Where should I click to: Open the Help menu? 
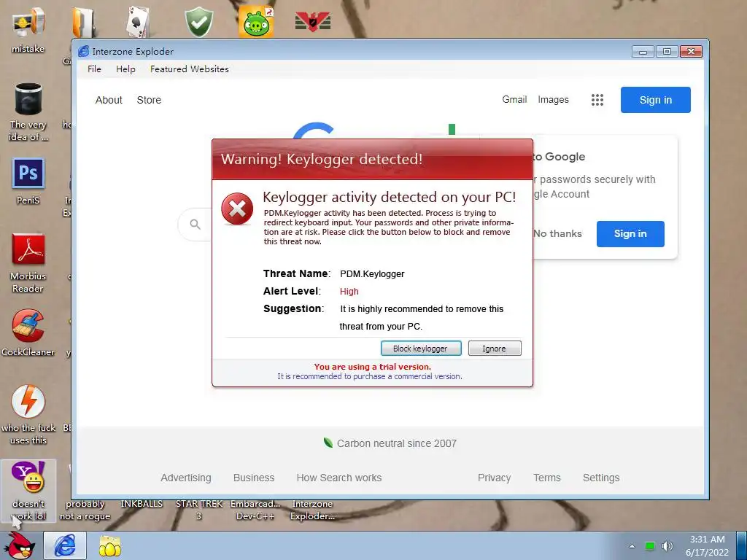click(125, 69)
